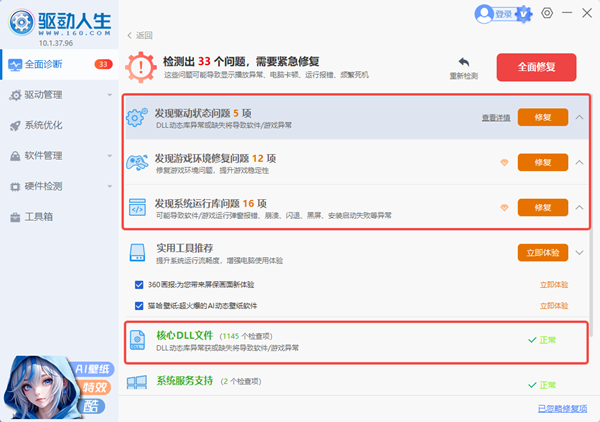Collapse the 发现驱动状态问题 section chevron

(x=580, y=117)
